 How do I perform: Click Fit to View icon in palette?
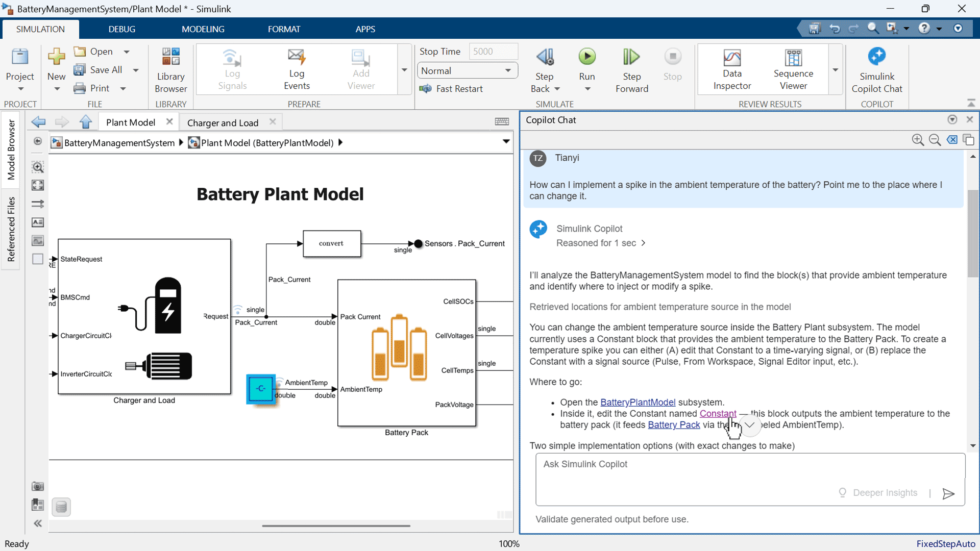(38, 185)
